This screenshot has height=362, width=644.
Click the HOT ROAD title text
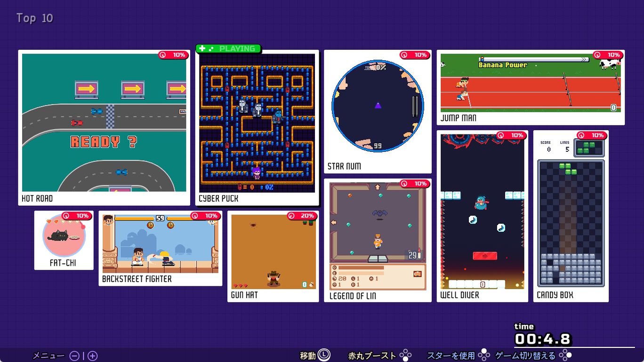point(37,199)
